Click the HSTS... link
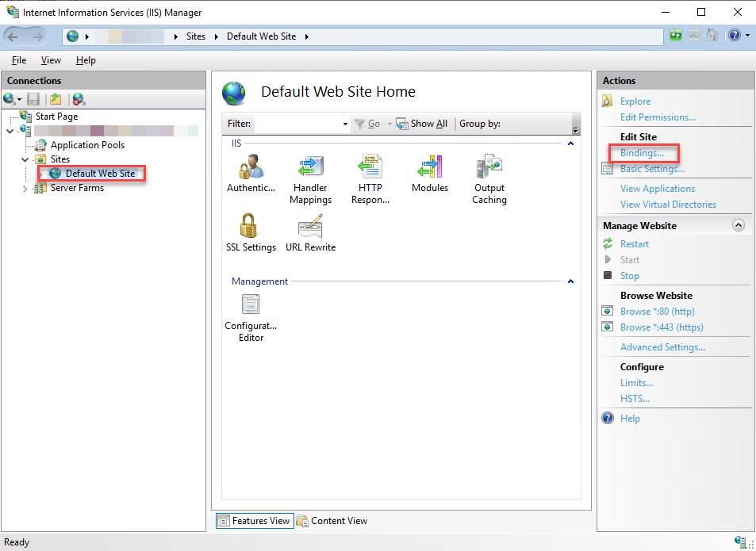Image resolution: width=756 pixels, height=551 pixels. click(635, 398)
